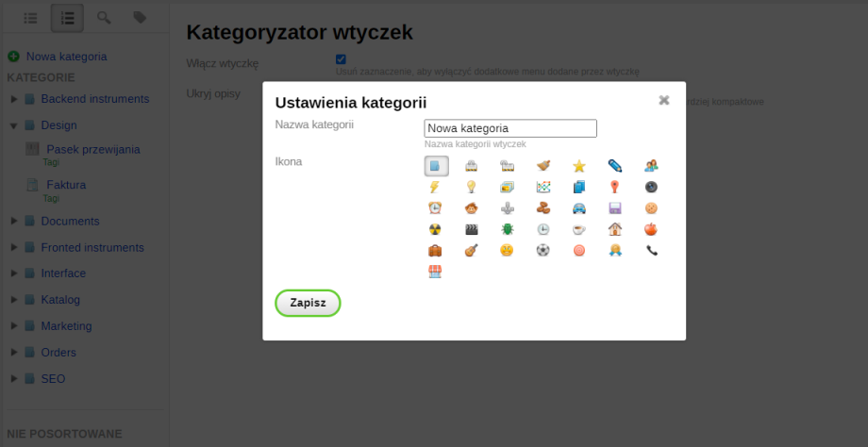The image size is (868, 447).
Task: Expand the Marketing category
Action: [x=14, y=326]
